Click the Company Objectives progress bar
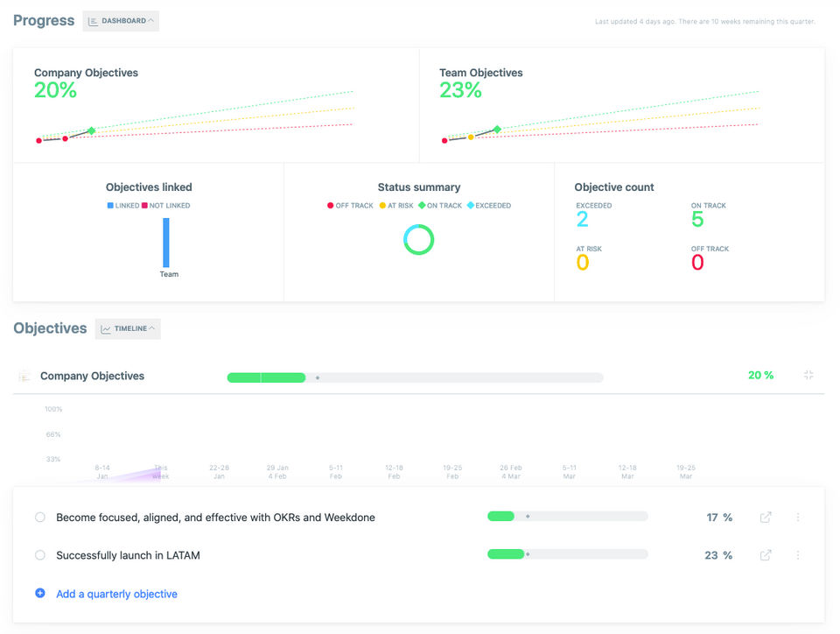This screenshot has height=634, width=840. click(415, 377)
